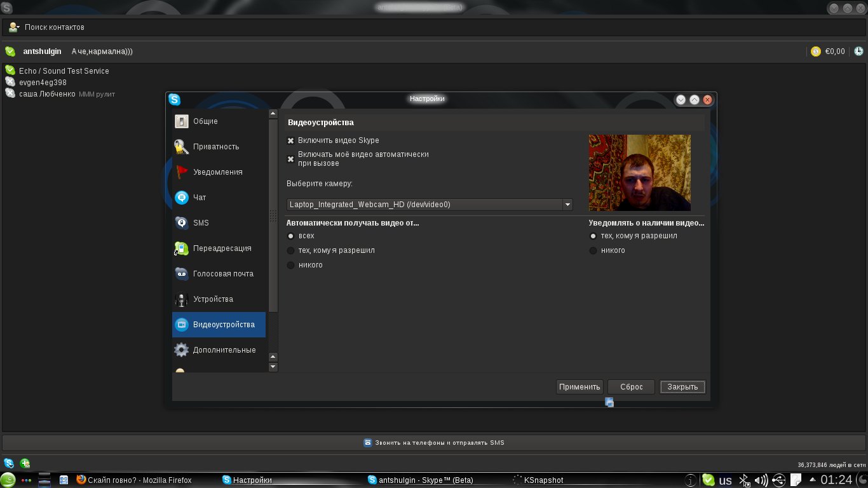Image resolution: width=868 pixels, height=488 pixels.
Task: Click the bottom scroll-down arrow in the settings sidebar scrollbar
Action: click(x=273, y=367)
